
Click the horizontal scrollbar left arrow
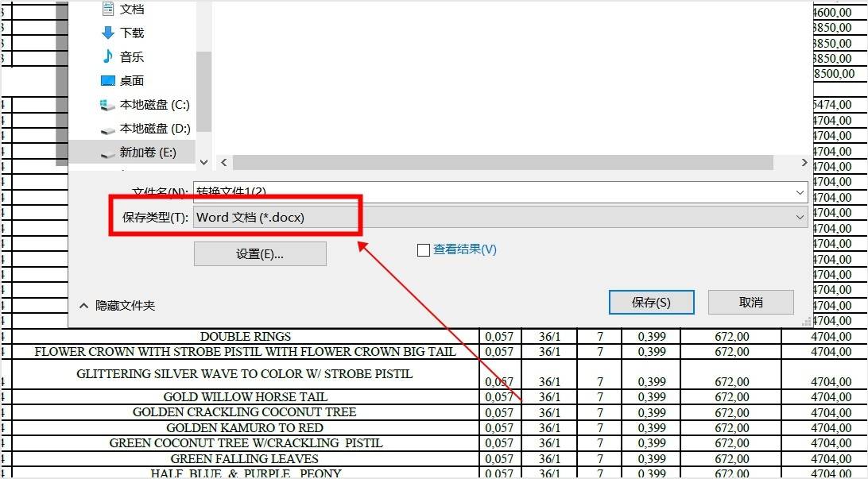[223, 162]
